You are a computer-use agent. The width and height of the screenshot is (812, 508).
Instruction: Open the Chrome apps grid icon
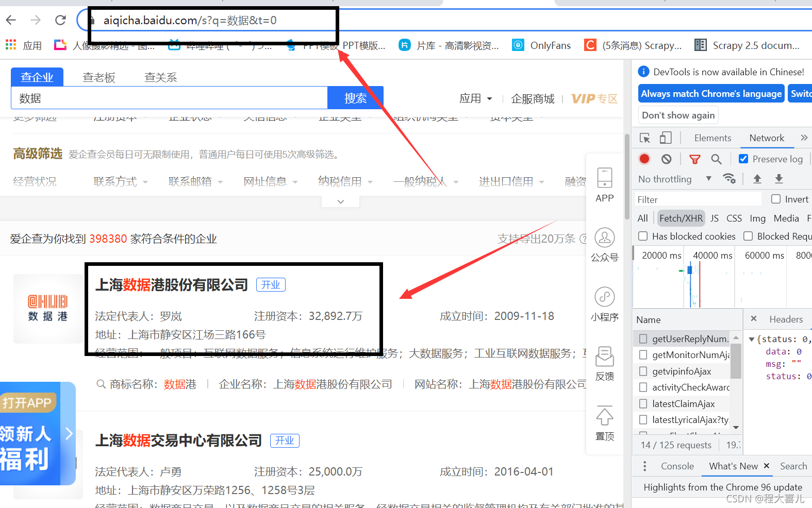click(x=11, y=45)
